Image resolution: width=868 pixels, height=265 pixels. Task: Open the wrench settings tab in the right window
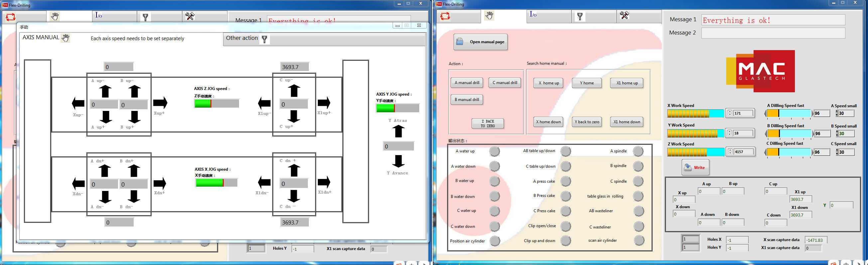coord(639,16)
